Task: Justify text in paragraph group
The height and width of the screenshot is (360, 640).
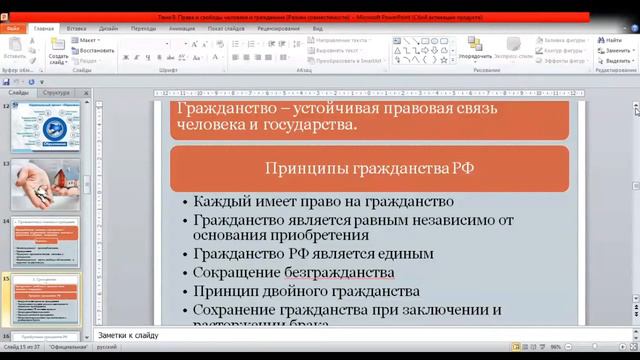Action: pyautogui.click(x=269, y=58)
